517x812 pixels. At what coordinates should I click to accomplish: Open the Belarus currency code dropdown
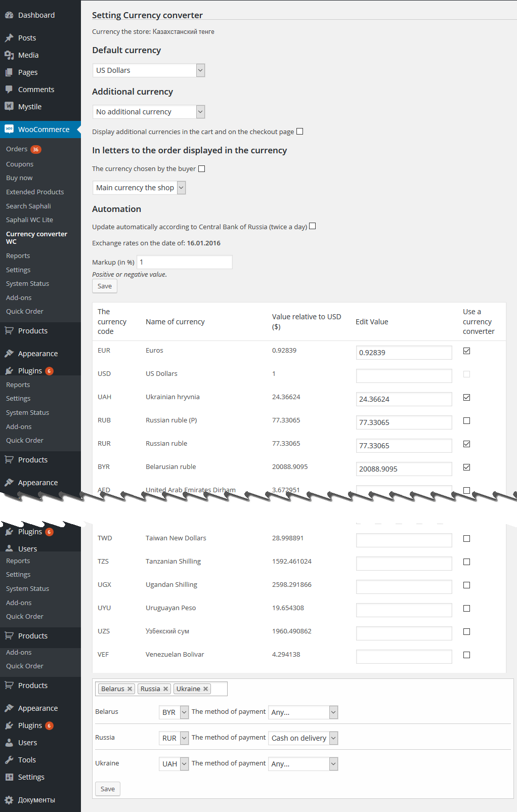(174, 712)
